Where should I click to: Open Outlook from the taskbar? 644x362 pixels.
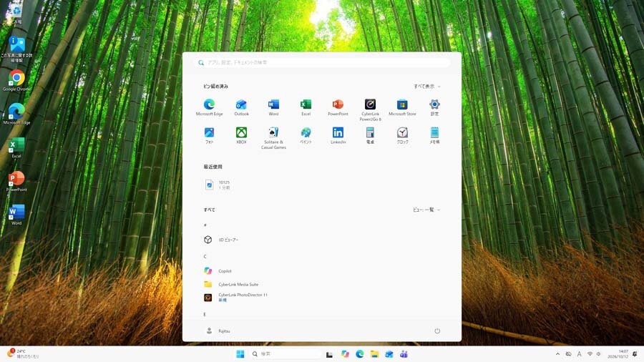[x=389, y=354]
